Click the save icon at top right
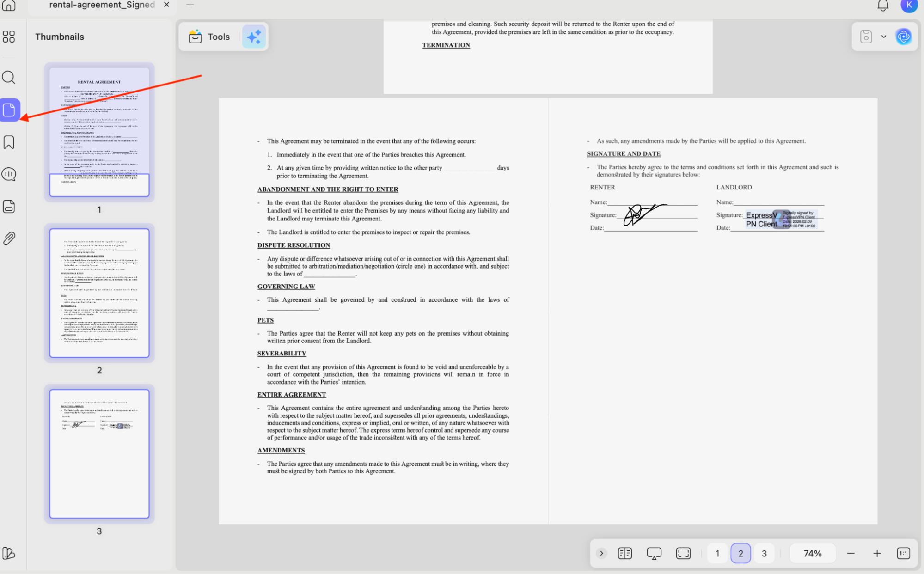This screenshot has height=574, width=924. click(x=866, y=37)
